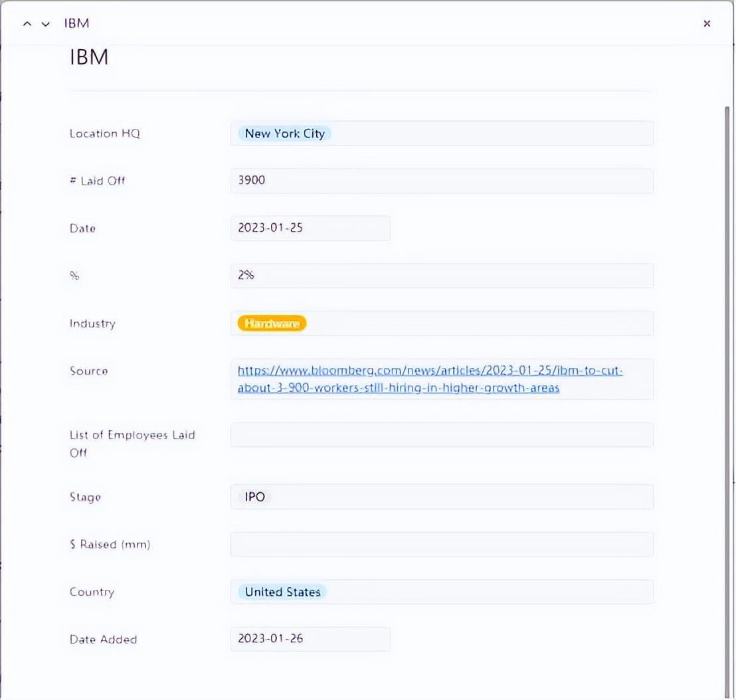Click the # Laid Off field showing 3900
The image size is (736, 700).
pos(441,181)
